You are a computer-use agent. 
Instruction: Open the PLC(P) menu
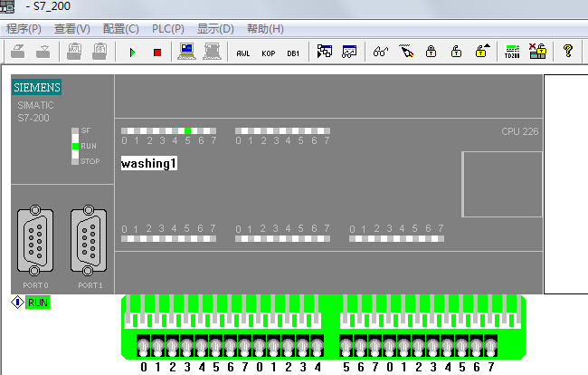168,29
